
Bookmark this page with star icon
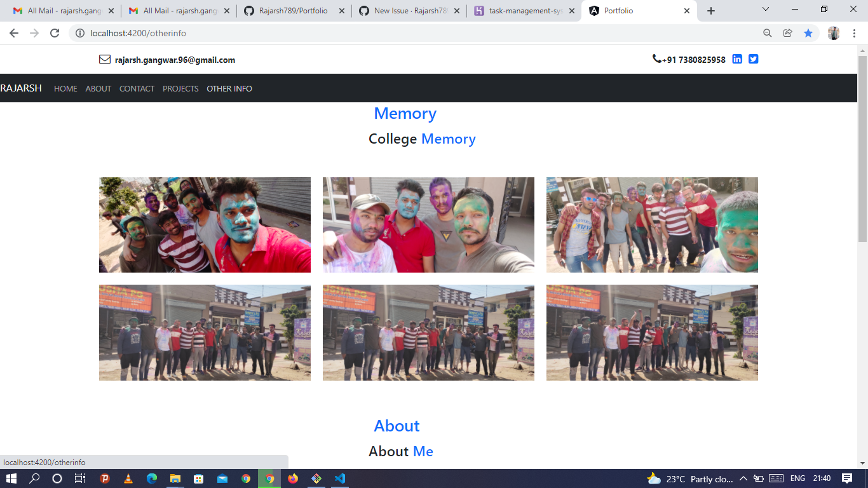808,33
